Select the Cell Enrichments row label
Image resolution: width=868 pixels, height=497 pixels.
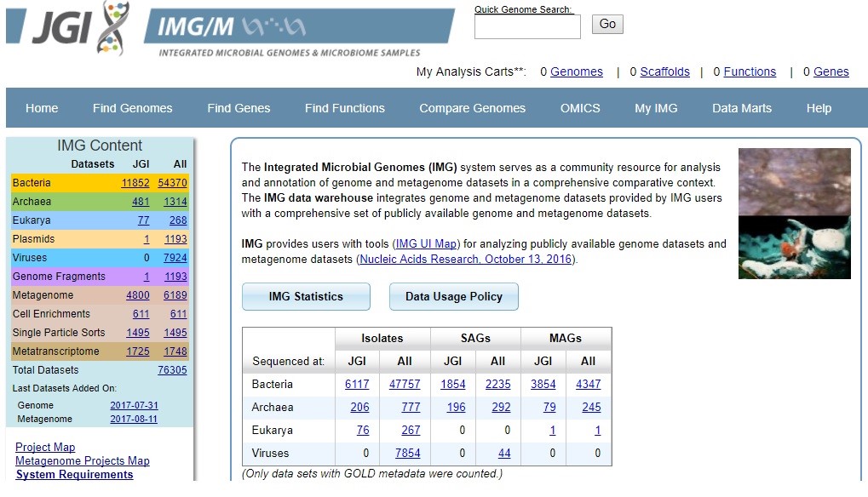[x=51, y=314]
